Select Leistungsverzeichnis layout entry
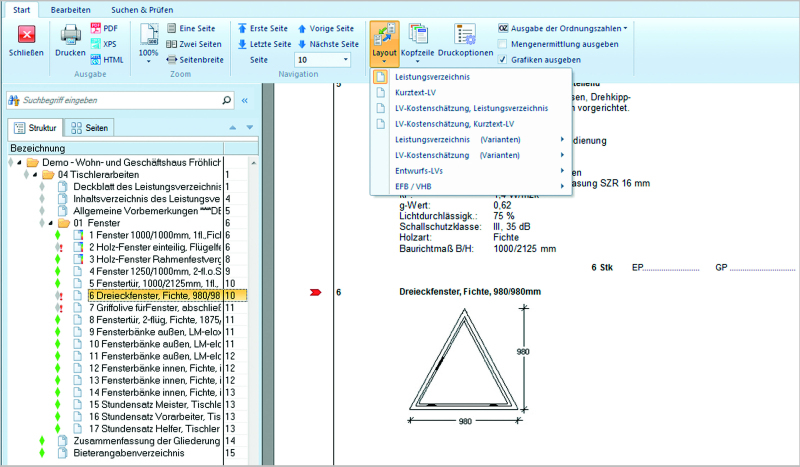Viewport: 800px width, 467px height. pyautogui.click(x=432, y=77)
